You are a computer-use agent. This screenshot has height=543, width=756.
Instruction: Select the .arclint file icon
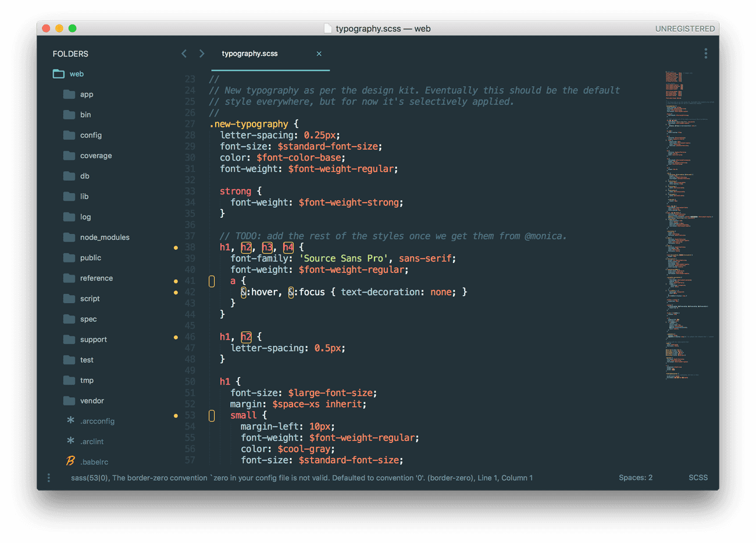click(70, 441)
